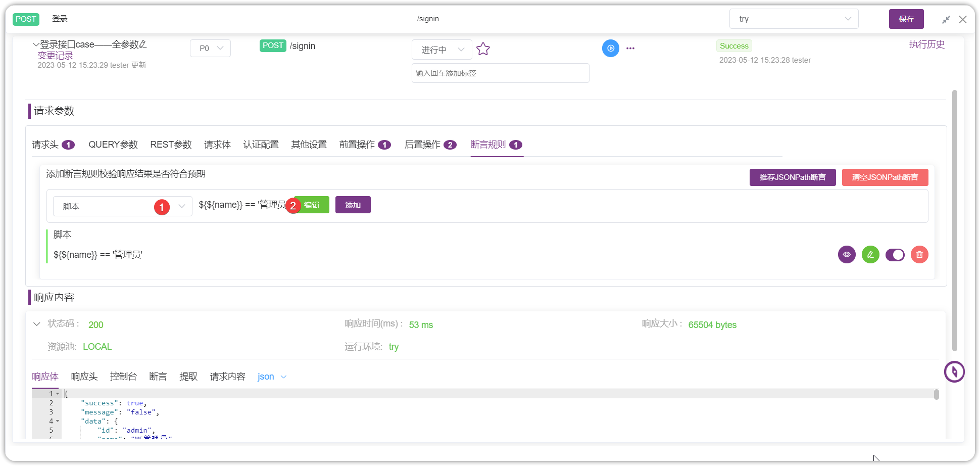Close the case dialog with the X
This screenshot has width=980, height=466.
click(x=963, y=20)
